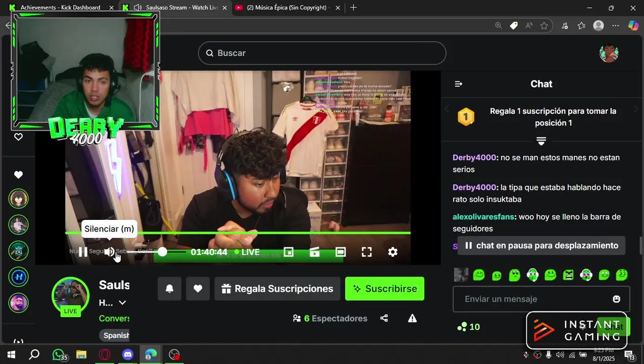
Task: Open the browser zoom magnifier icon
Action: (499, 26)
